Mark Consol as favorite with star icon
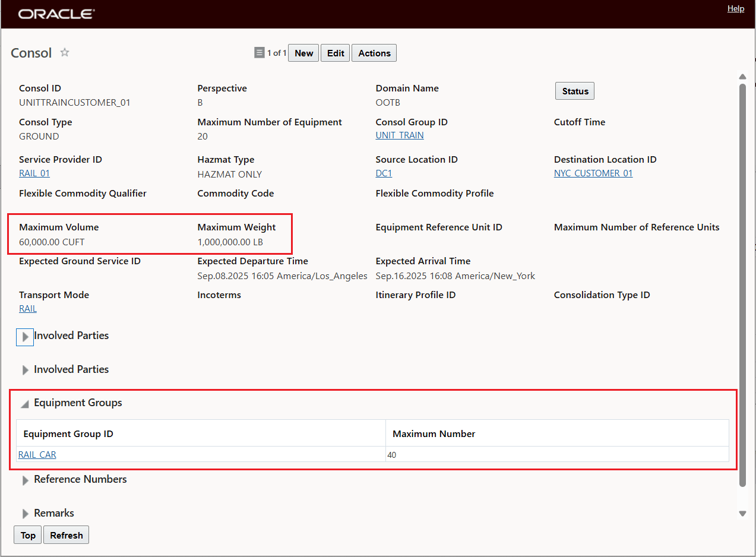Viewport: 756px width, 557px height. tap(65, 52)
